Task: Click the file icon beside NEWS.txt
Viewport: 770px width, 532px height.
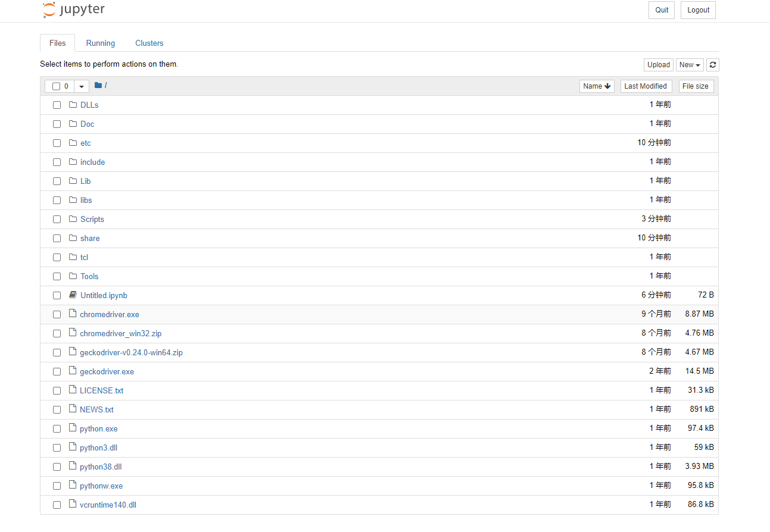Action: [x=73, y=409]
